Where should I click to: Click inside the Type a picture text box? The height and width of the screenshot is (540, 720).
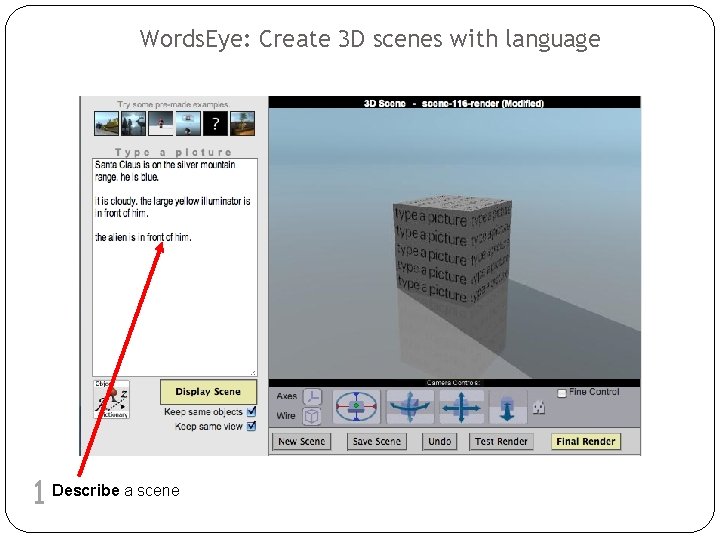pos(175,267)
